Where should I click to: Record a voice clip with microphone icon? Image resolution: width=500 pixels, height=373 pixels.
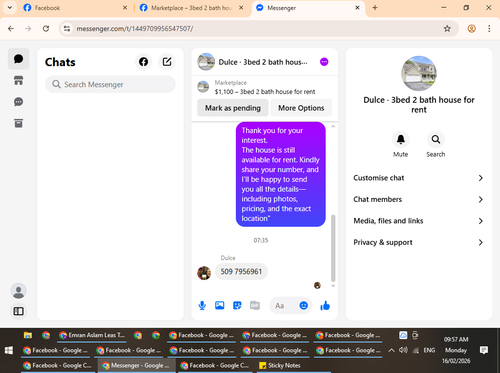[202, 305]
